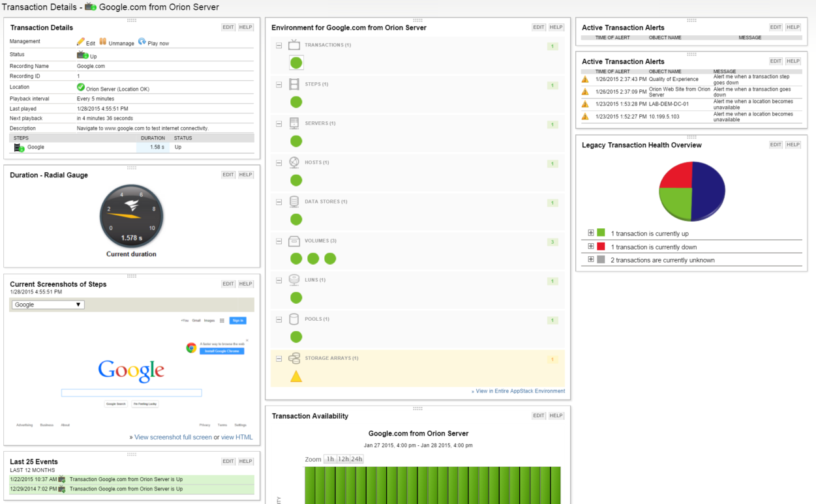Click HELP on Duration - Radial Gauge panel
Image resolution: width=816 pixels, height=504 pixels.
tap(246, 175)
